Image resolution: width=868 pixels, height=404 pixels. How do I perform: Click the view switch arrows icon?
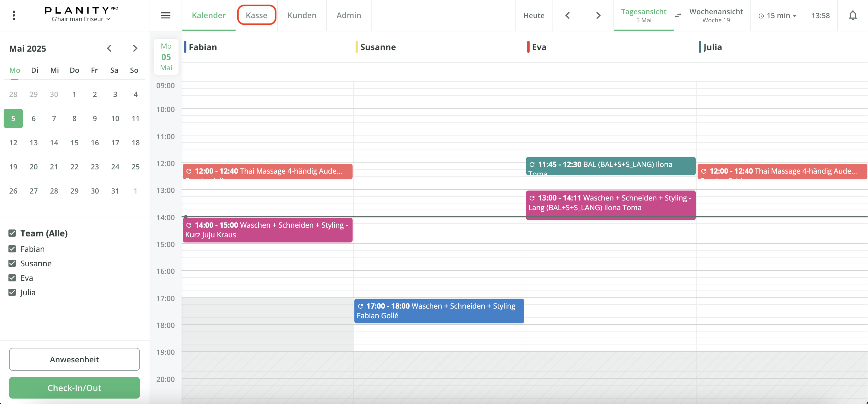[678, 15]
